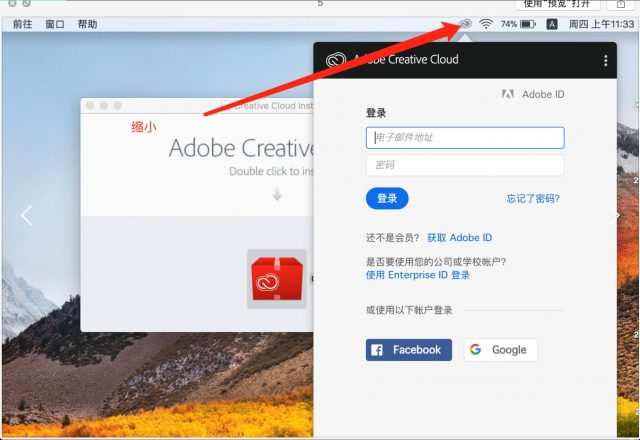The image size is (640, 440).
Task: Click the share button at top right
Action: point(621,4)
